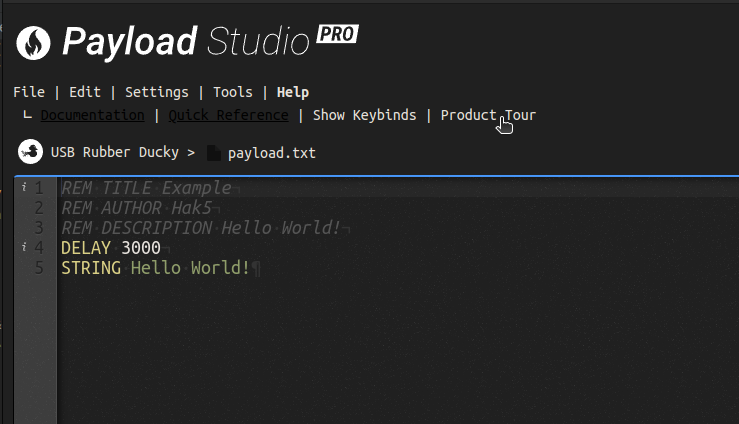Screen dimensions: 739x424
Task: Click the USB Rubber Ducky breadcrumb
Action: tap(115, 152)
